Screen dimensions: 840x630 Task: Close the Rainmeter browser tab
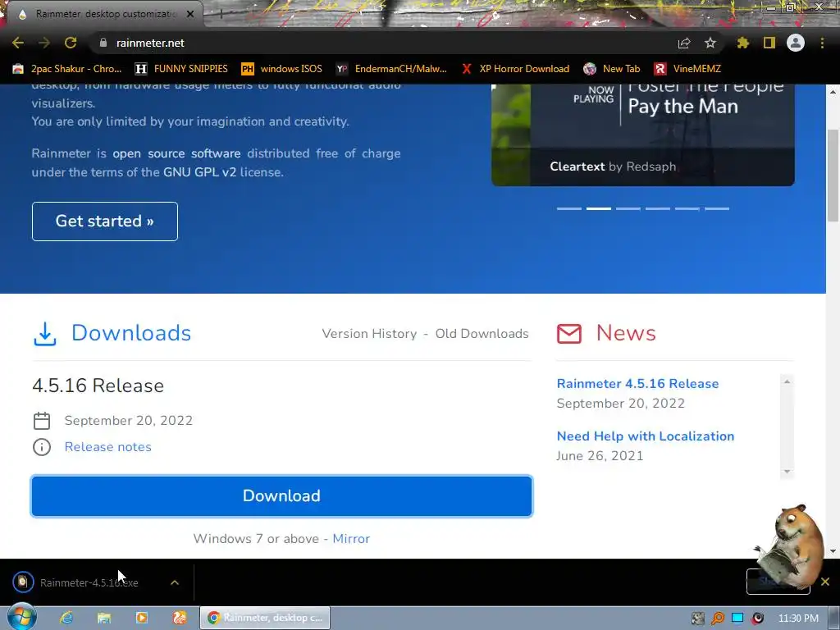click(190, 14)
